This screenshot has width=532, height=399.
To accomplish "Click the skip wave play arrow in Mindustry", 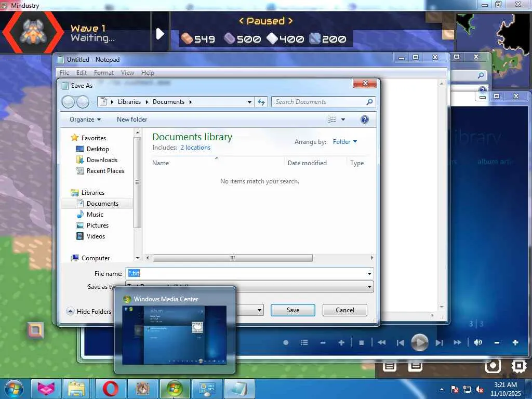I will coord(160,34).
